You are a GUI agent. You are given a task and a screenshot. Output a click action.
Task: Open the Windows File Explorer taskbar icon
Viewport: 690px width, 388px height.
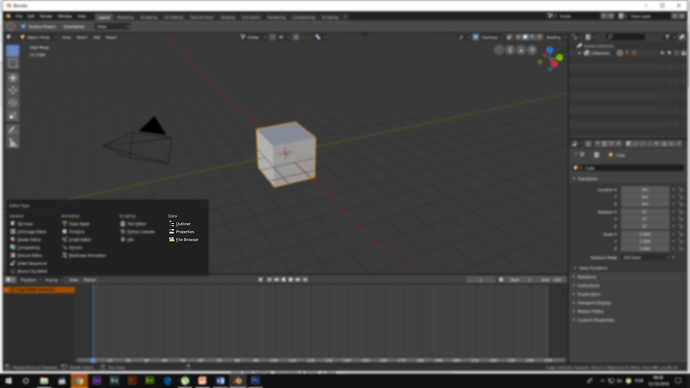(x=44, y=381)
